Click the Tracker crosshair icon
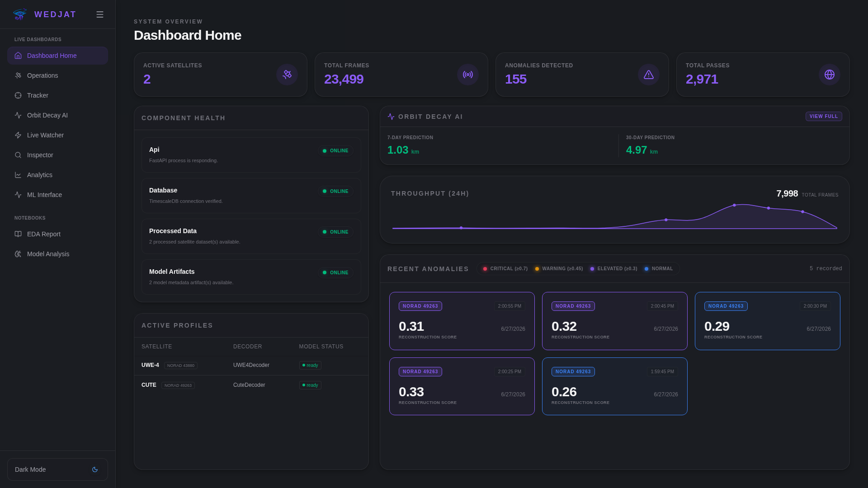Screen dimensions: 868x488 (x=18, y=95)
